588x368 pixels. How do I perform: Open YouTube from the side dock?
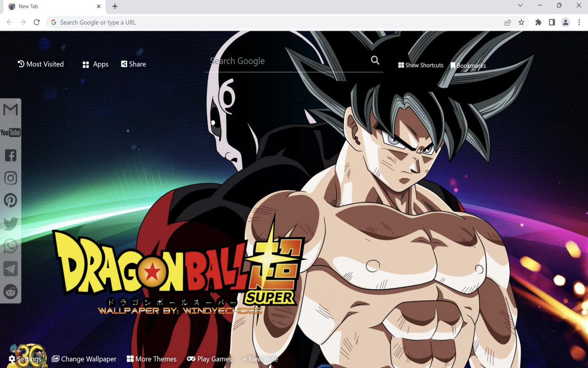click(11, 132)
